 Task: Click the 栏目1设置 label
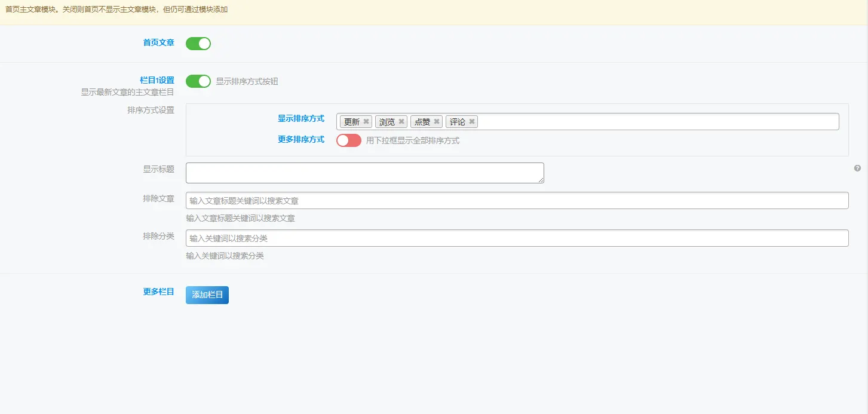click(157, 80)
